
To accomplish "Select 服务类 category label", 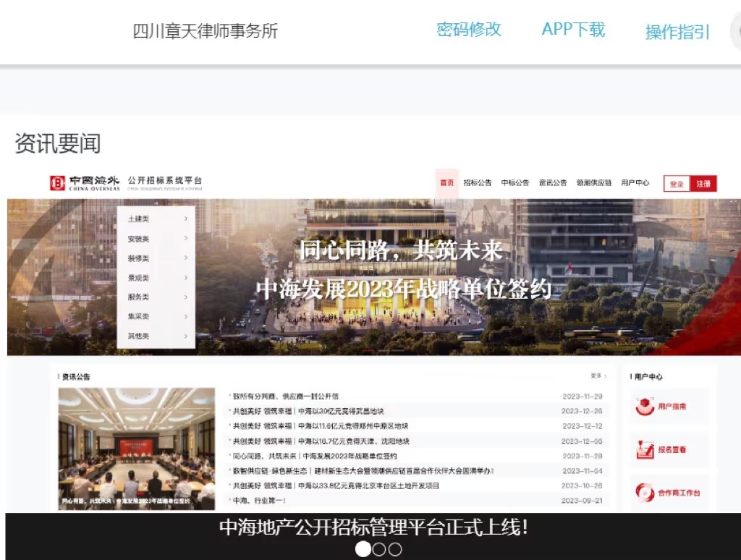I will (x=138, y=297).
